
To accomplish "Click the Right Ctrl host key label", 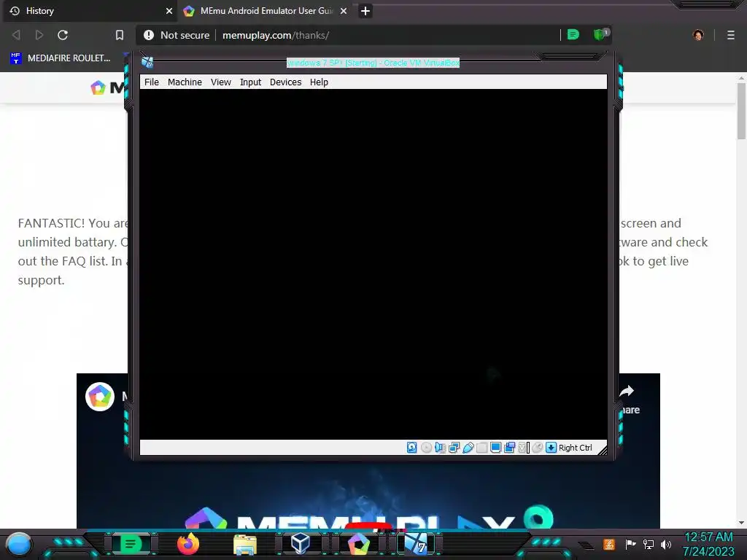I will 576,448.
